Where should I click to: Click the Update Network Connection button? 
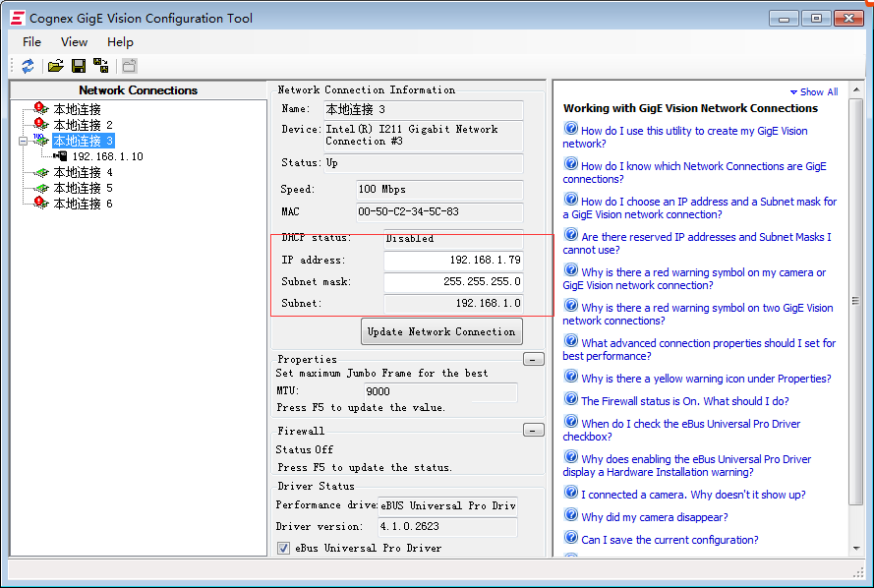click(x=441, y=331)
